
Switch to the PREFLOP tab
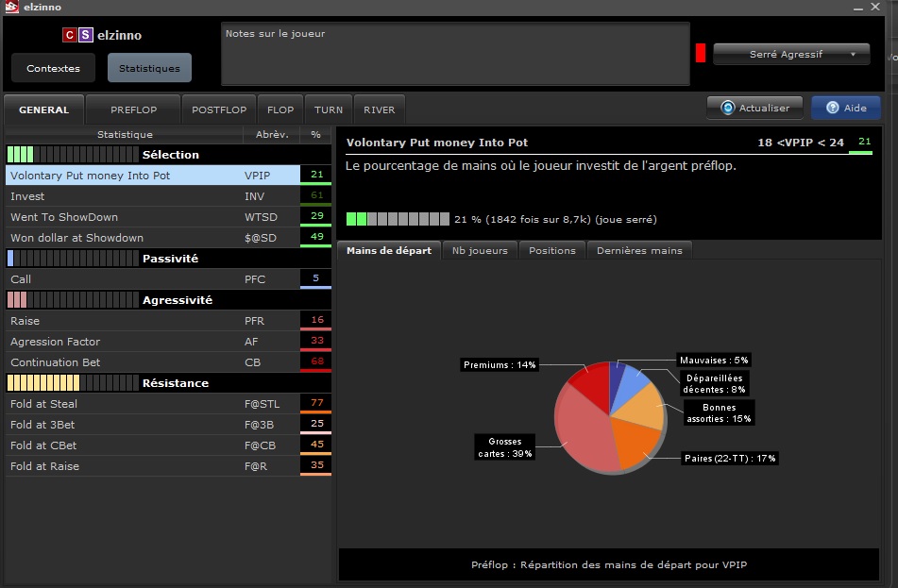133,109
